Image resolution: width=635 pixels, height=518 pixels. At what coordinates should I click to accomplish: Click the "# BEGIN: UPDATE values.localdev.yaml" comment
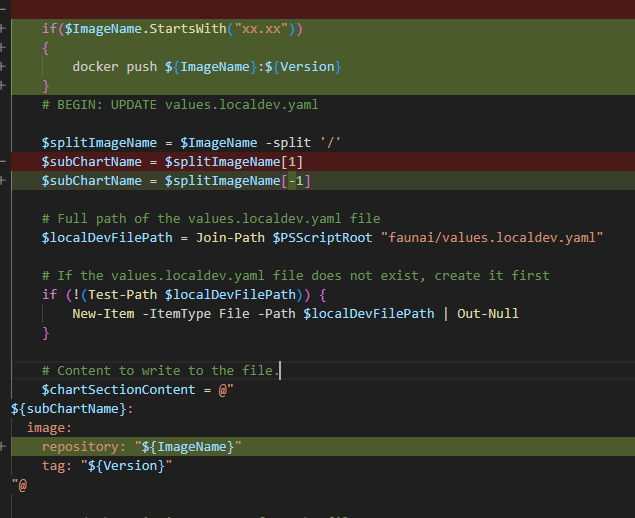point(180,105)
